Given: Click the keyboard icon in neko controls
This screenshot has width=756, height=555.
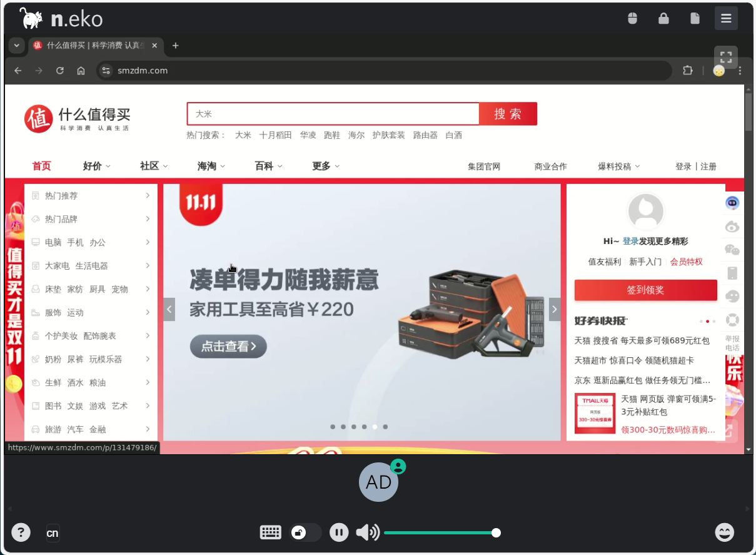Looking at the screenshot, I should [x=271, y=532].
